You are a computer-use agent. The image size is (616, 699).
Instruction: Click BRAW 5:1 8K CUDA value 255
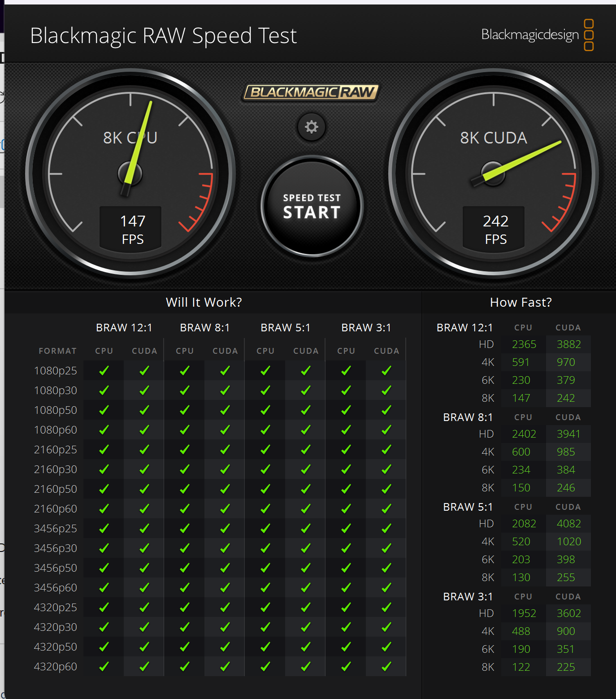tap(566, 577)
